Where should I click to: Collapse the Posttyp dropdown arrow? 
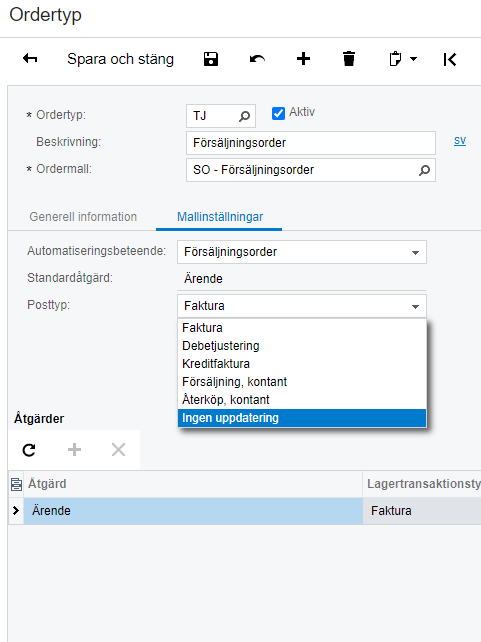click(416, 306)
